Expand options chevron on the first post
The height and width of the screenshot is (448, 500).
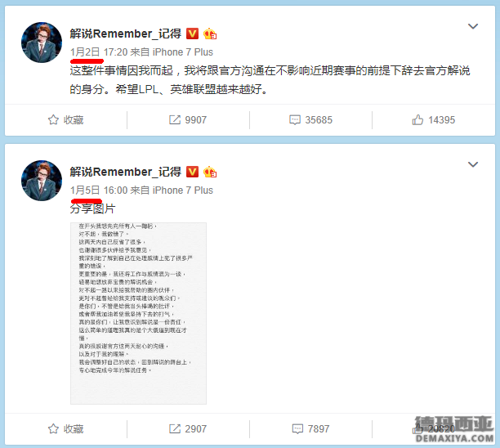(x=472, y=26)
